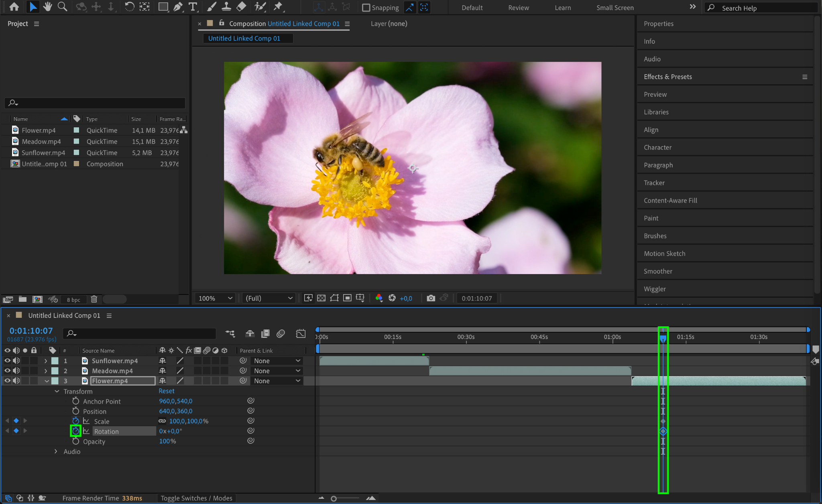Click the snapshot camera icon

pos(431,298)
